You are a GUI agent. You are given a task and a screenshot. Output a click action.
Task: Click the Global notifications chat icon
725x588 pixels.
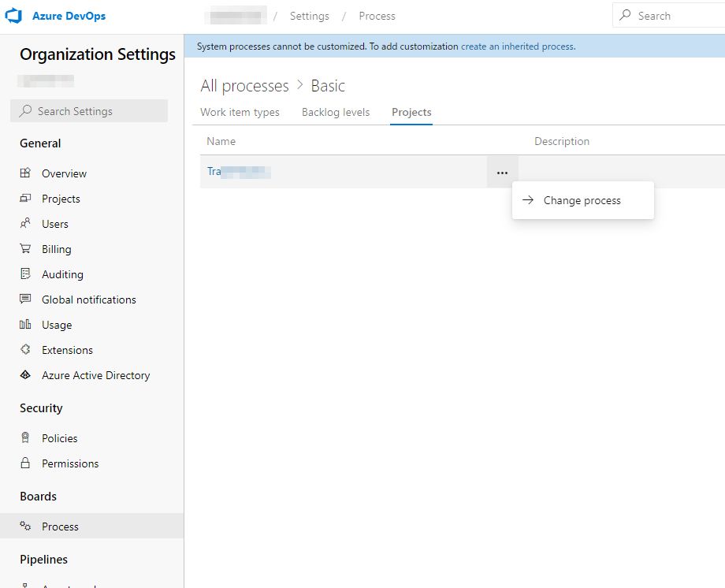[x=25, y=299]
